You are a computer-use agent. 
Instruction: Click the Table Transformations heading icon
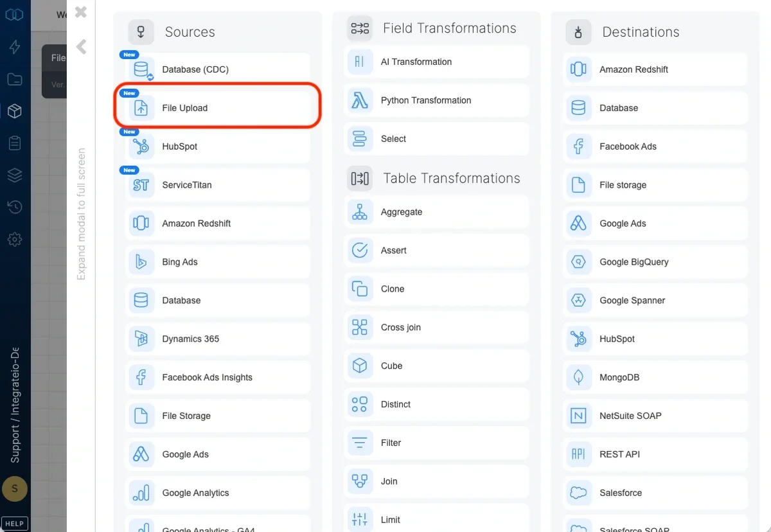pos(360,179)
